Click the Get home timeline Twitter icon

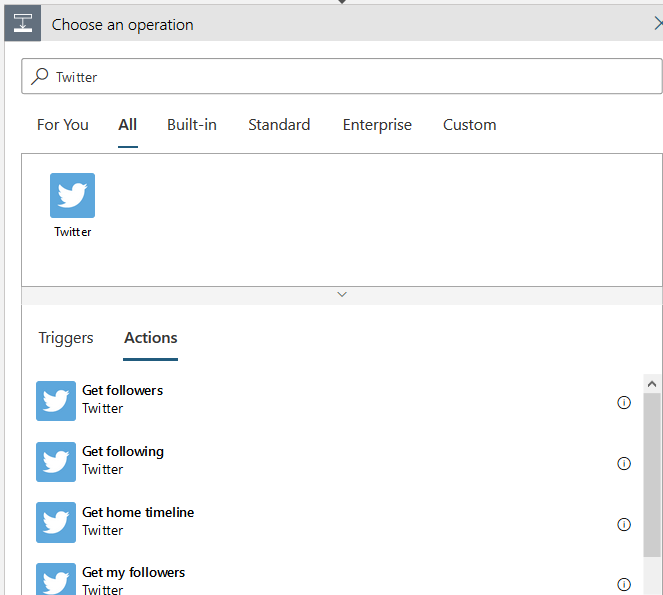(x=56, y=522)
